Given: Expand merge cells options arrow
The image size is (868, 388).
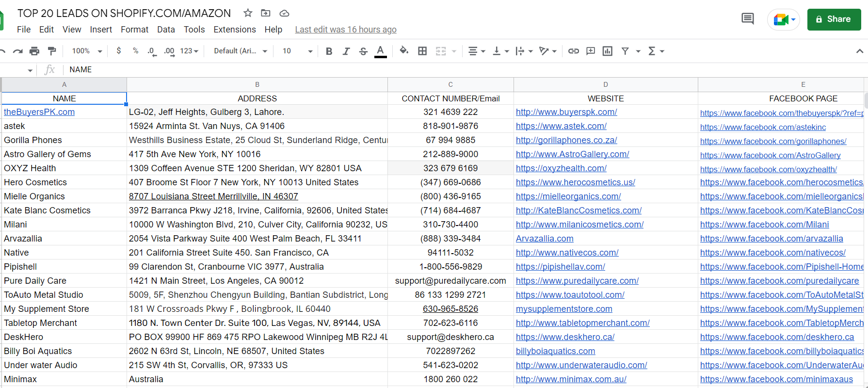Looking at the screenshot, I should [454, 51].
